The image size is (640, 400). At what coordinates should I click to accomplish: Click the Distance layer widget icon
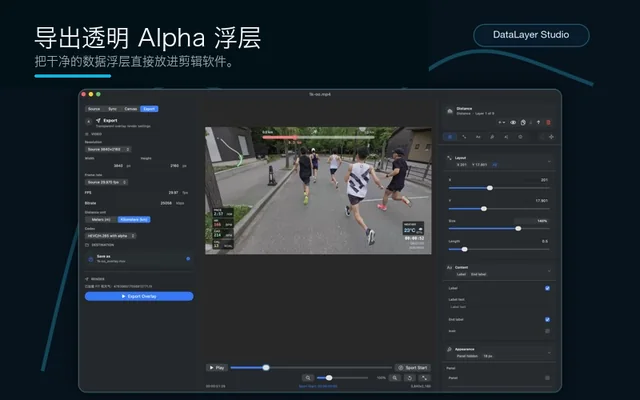pyautogui.click(x=450, y=111)
